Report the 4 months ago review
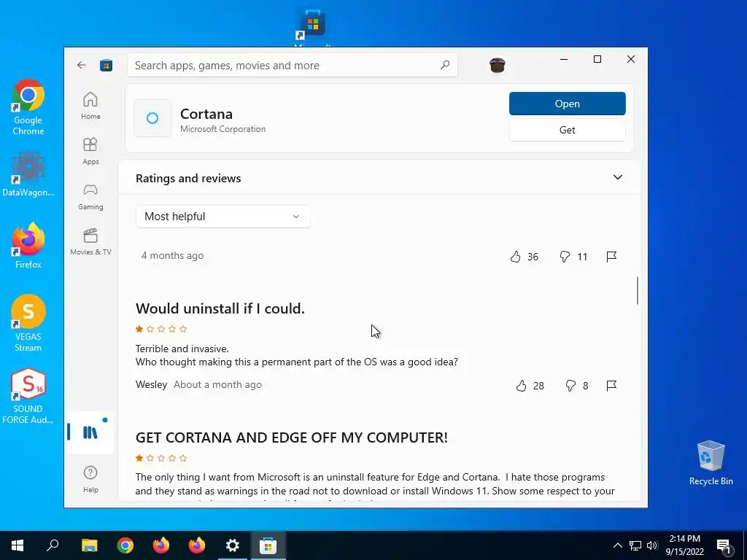The height and width of the screenshot is (560, 747). (x=612, y=257)
